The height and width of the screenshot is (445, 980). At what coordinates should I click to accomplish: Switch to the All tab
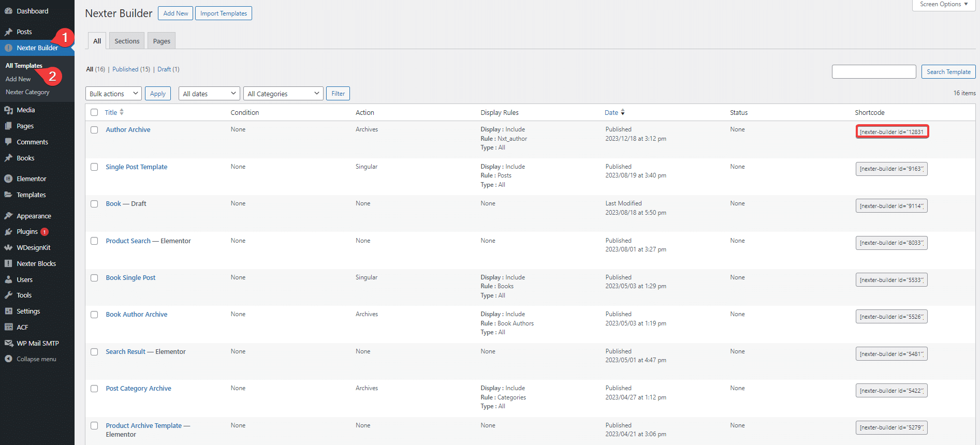point(97,41)
